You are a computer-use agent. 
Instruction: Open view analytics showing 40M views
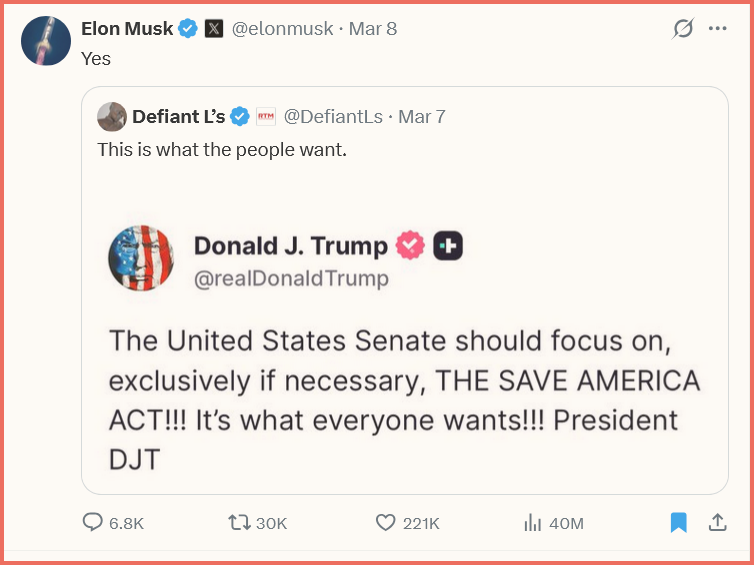(x=532, y=523)
